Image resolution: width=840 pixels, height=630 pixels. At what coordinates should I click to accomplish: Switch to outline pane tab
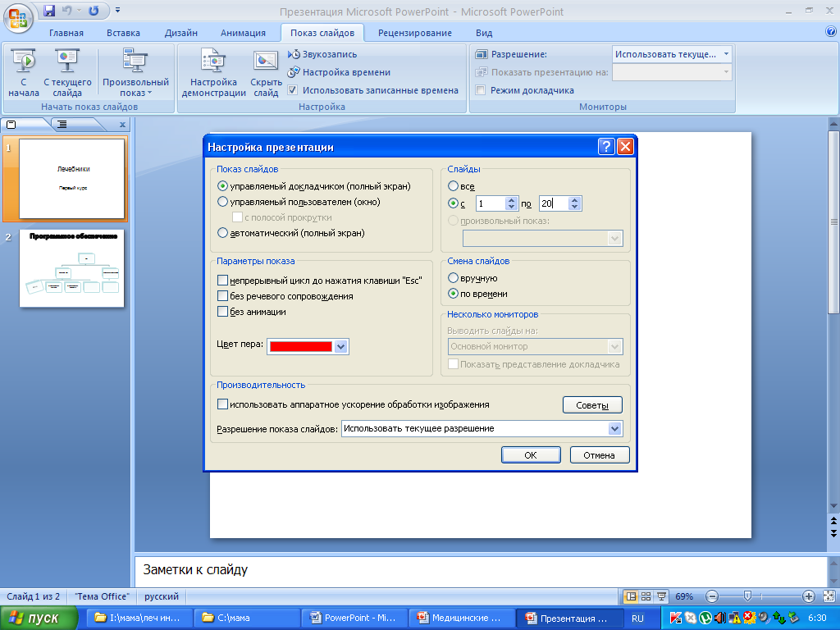(x=75, y=125)
